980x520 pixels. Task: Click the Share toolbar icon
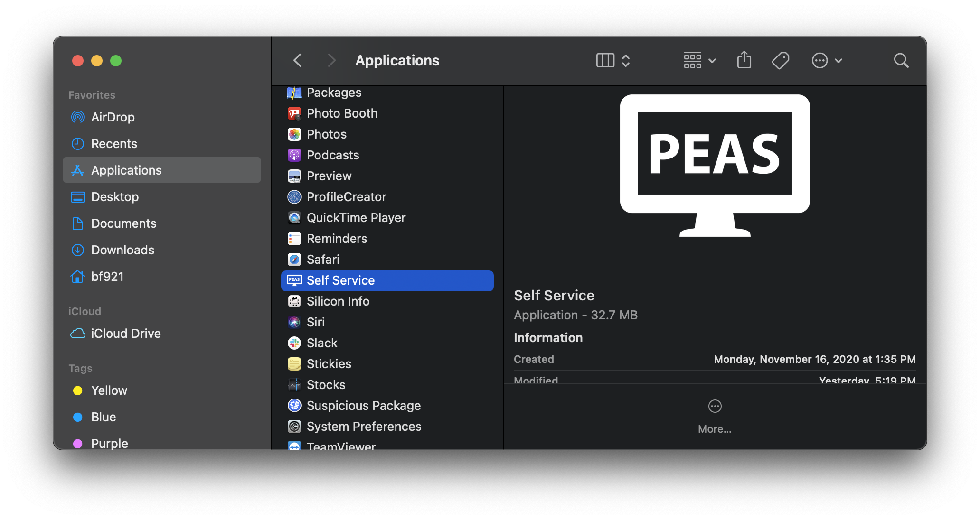click(x=744, y=60)
